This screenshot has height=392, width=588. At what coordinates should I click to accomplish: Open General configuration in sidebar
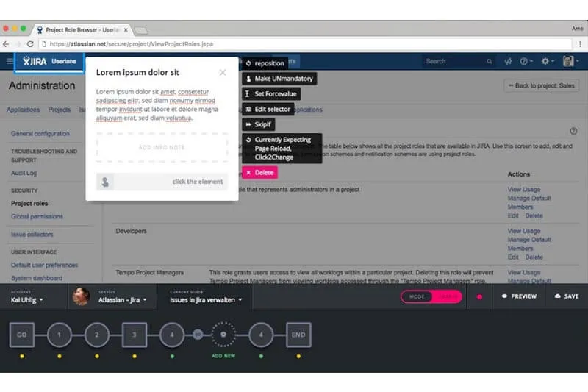coord(40,134)
